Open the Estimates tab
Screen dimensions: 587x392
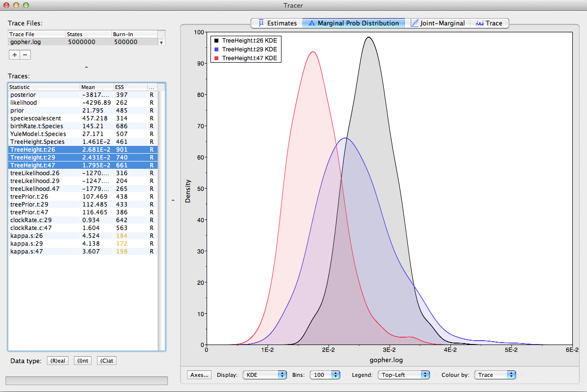tap(277, 23)
